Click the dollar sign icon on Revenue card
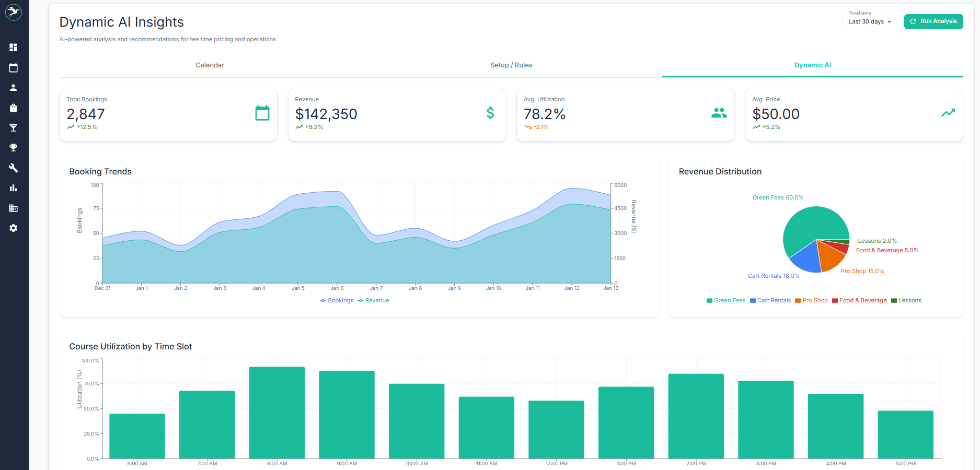 [490, 113]
